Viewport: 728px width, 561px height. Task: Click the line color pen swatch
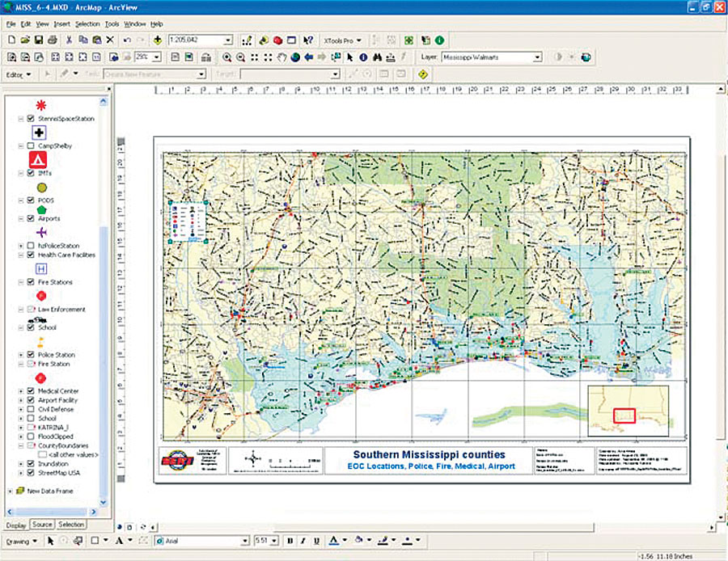(383, 541)
